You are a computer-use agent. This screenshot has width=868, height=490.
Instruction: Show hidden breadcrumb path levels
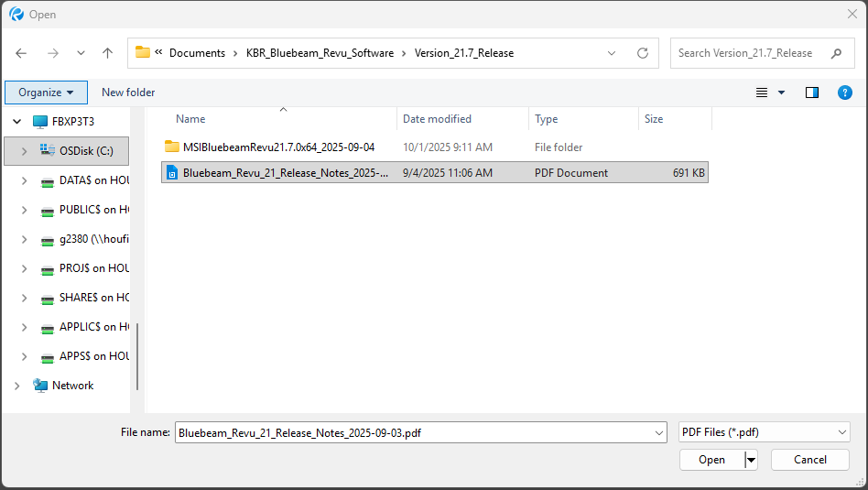158,52
